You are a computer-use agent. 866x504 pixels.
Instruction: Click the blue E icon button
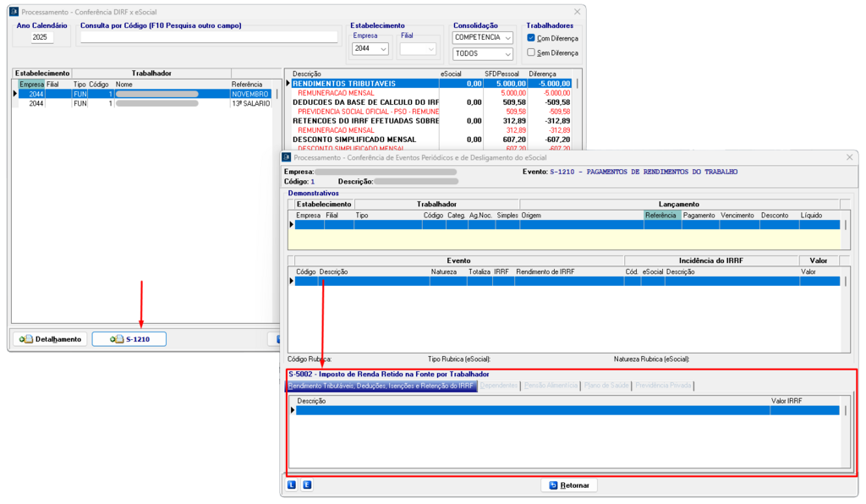click(x=307, y=485)
